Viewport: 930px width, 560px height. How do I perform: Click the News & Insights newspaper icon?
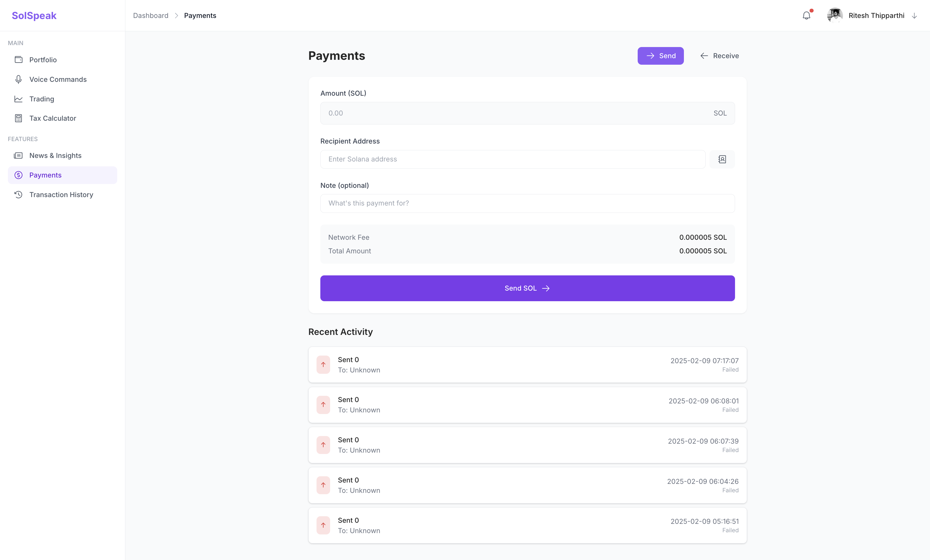pyautogui.click(x=18, y=155)
